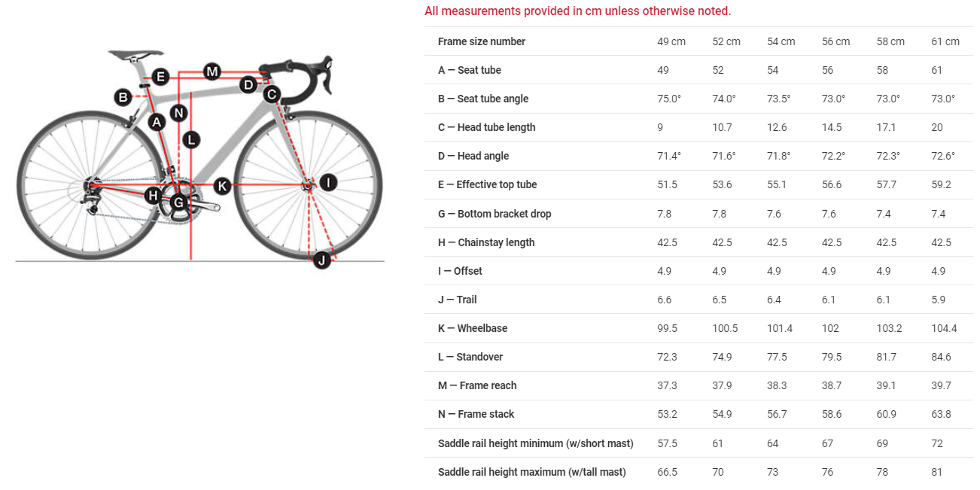
Task: Select the 61 cm frame size header
Action: coord(945,41)
